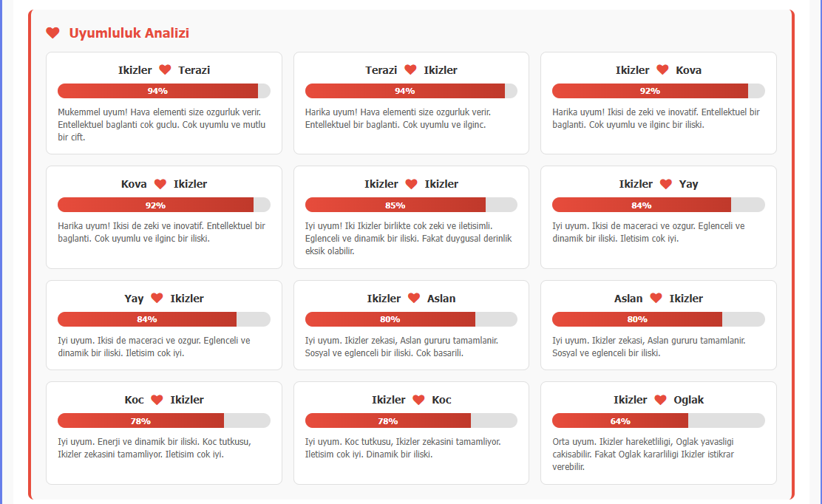
Task: Click the 94% progress bar under Terazi Ikizler
Action: pos(411,90)
